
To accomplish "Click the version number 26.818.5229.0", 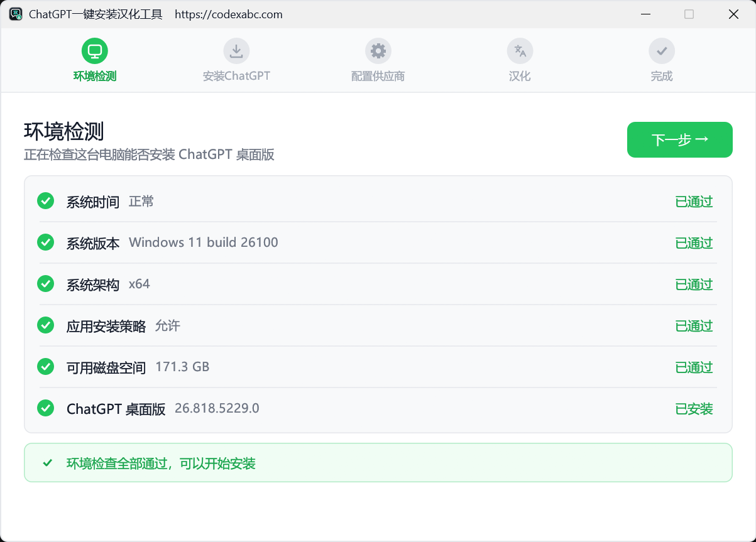I will (217, 408).
